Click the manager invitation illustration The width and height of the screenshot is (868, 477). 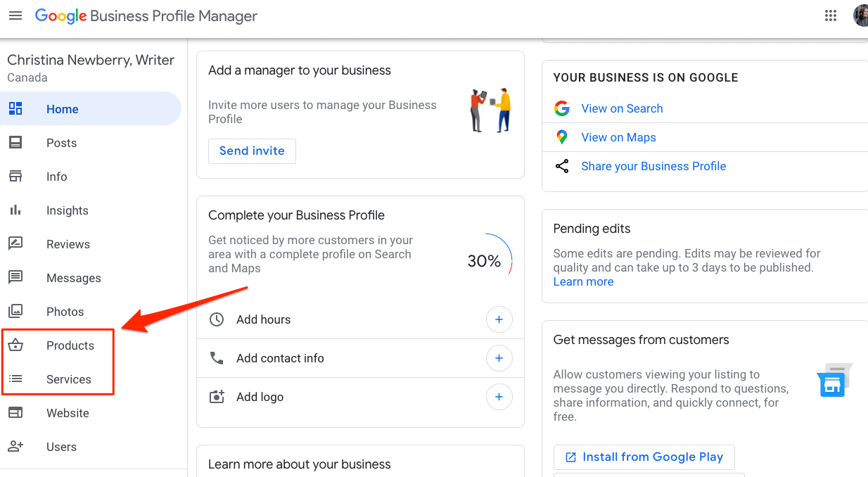point(490,110)
